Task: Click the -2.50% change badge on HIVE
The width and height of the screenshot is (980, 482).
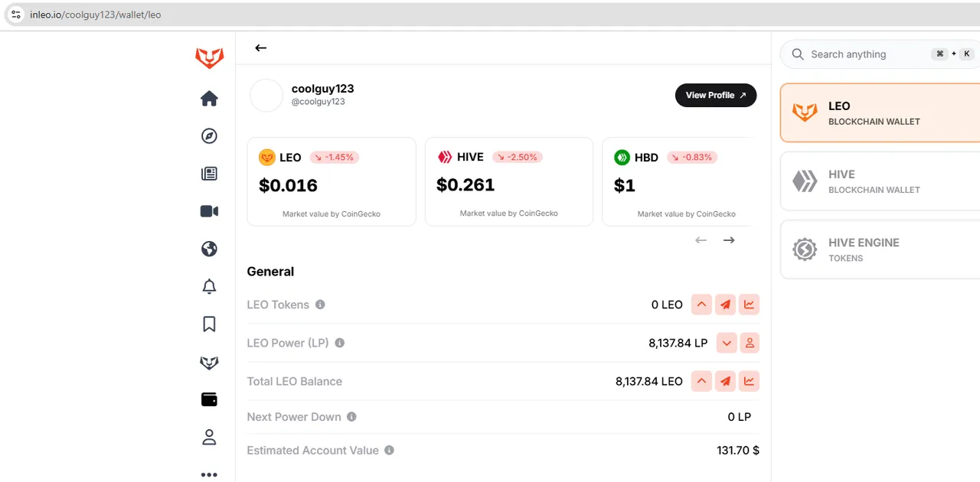Action: (518, 157)
